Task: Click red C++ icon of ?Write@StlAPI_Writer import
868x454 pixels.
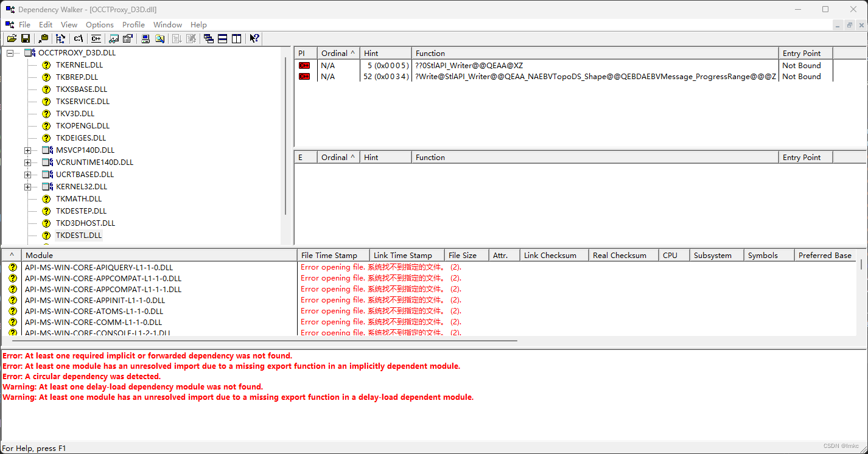Action: (x=304, y=76)
